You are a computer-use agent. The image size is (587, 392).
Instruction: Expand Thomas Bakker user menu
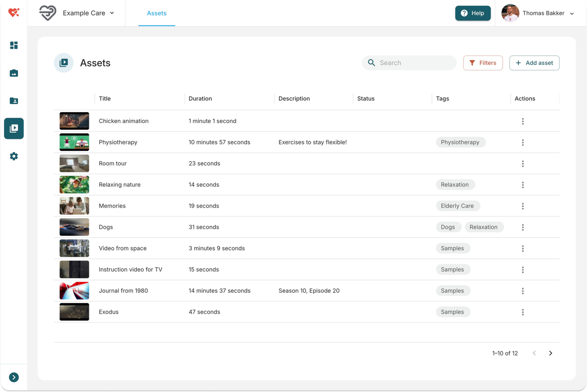pyautogui.click(x=538, y=13)
